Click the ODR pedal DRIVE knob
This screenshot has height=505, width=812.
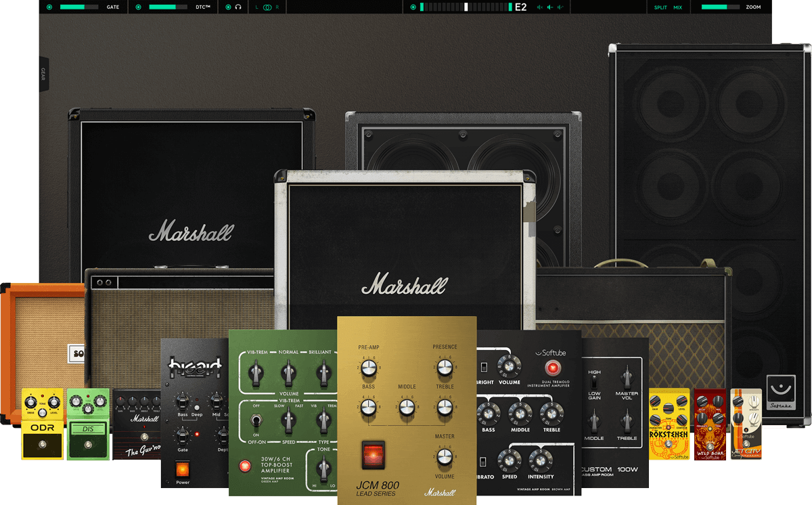(30, 402)
